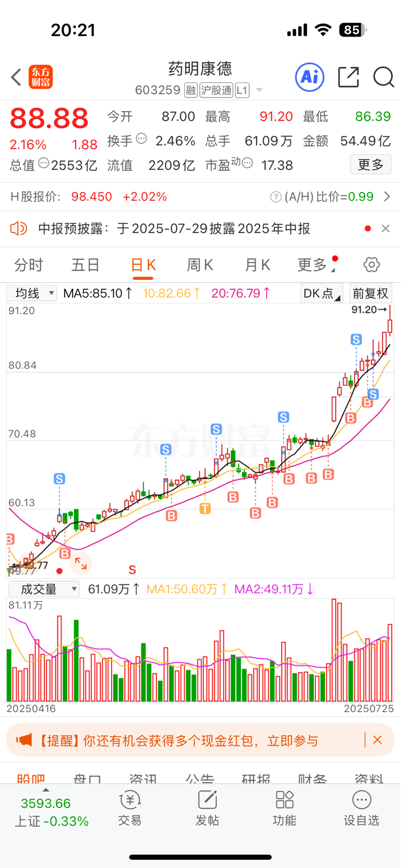401x868 pixels.
Task: Tap the 沪股通 badge
Action: [x=216, y=90]
